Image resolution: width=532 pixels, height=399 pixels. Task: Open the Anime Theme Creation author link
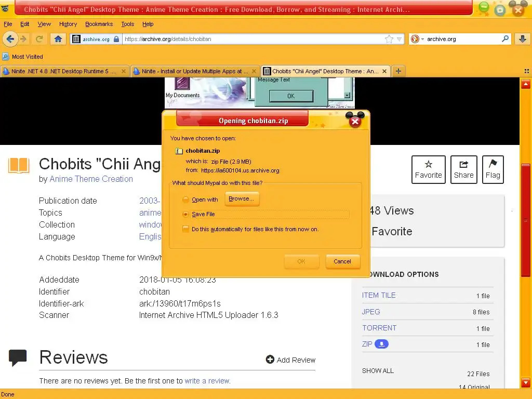pyautogui.click(x=91, y=179)
